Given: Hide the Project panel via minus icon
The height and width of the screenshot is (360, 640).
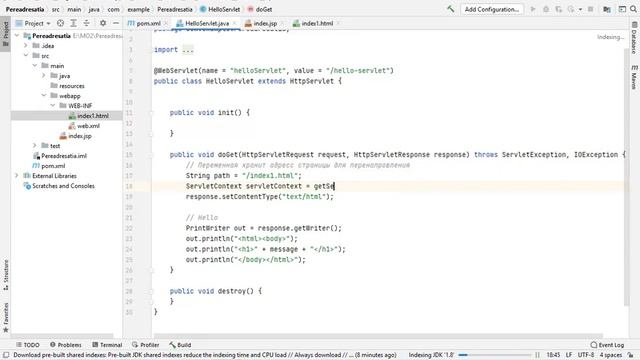Looking at the screenshot, I should tap(116, 23).
